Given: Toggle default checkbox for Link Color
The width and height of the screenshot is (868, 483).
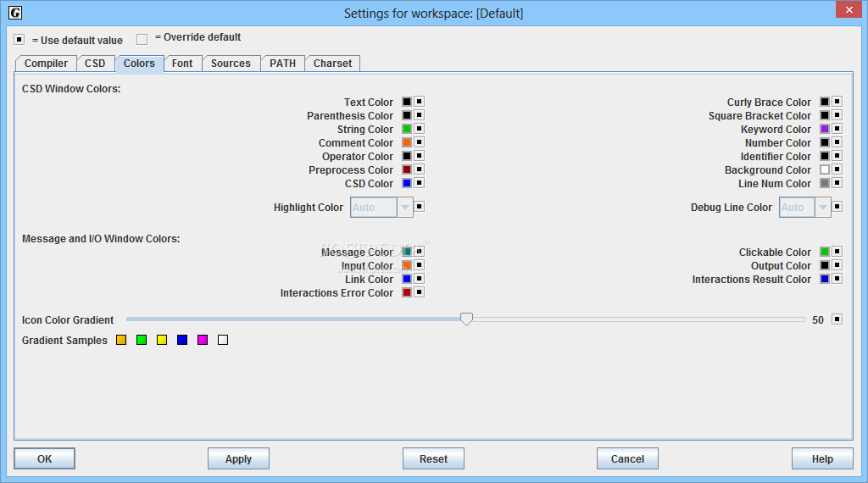Looking at the screenshot, I should tap(419, 279).
